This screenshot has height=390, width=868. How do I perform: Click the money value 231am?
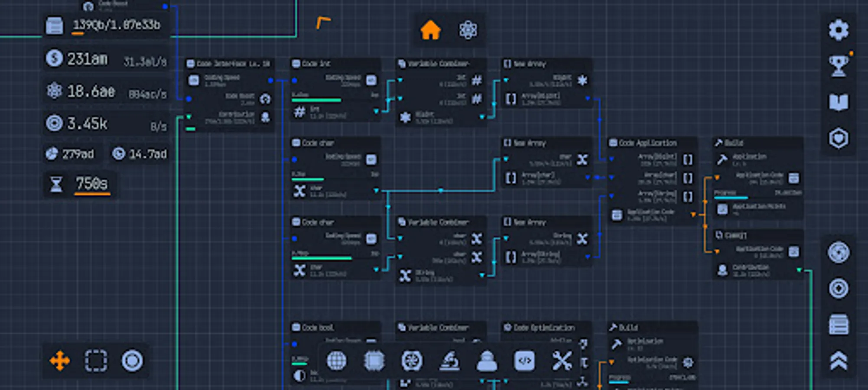(87, 58)
